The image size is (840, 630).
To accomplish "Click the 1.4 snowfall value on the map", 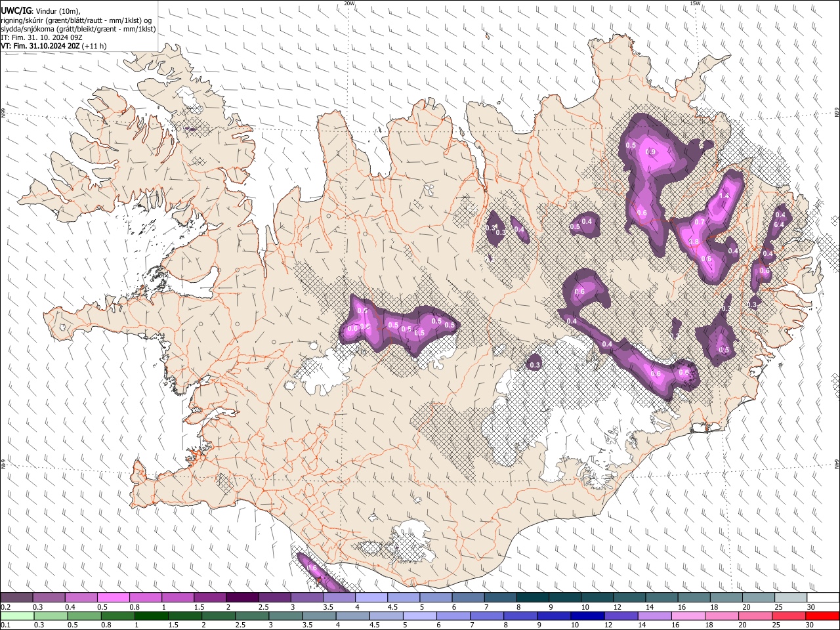I will tap(724, 196).
